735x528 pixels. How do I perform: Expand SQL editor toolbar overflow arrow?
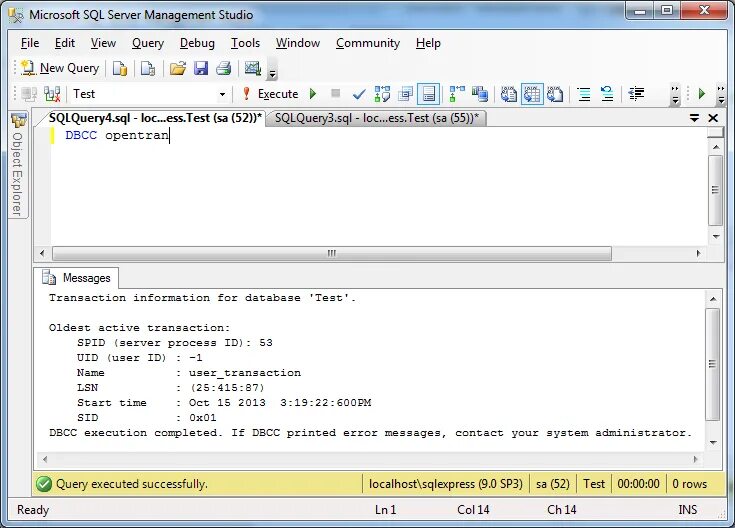point(675,95)
